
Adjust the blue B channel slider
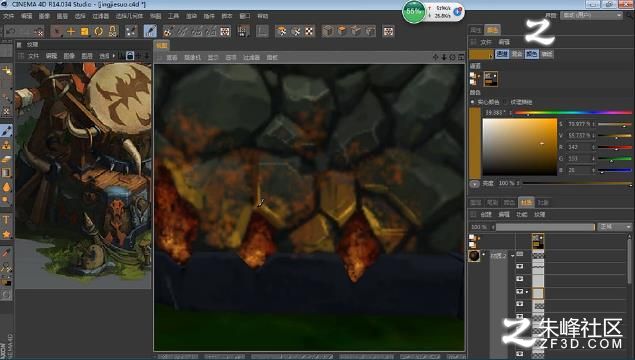pyautogui.click(x=615, y=170)
